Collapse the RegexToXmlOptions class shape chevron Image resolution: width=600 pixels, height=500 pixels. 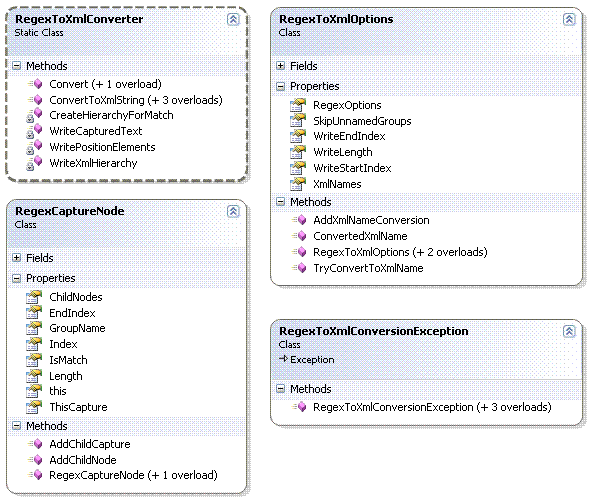[x=569, y=19]
